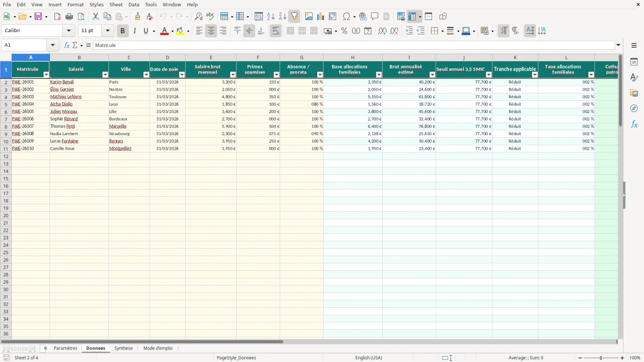Image resolution: width=644 pixels, height=362 pixels.
Task: Click the Sort Ascending icon
Action: click(x=271, y=17)
